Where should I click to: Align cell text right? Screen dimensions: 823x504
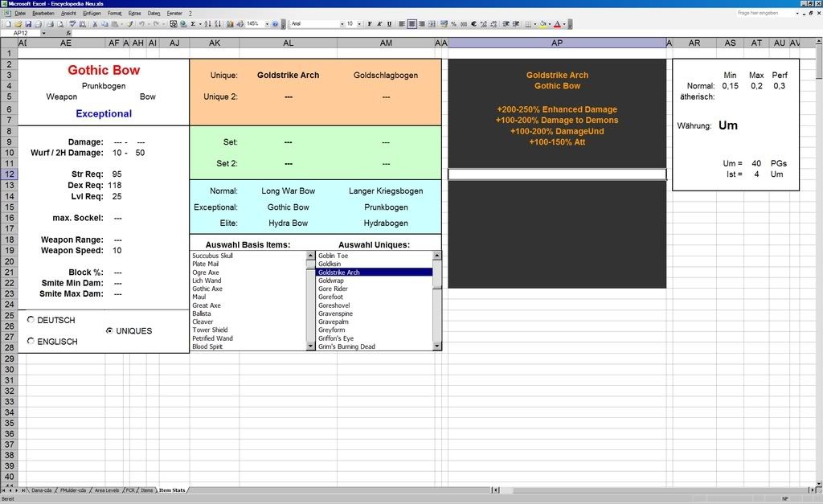(x=422, y=23)
